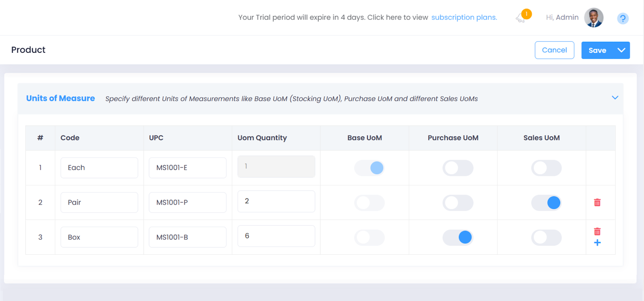Image resolution: width=644 pixels, height=301 pixels.
Task: Click the Admin profile avatar
Action: click(x=594, y=18)
